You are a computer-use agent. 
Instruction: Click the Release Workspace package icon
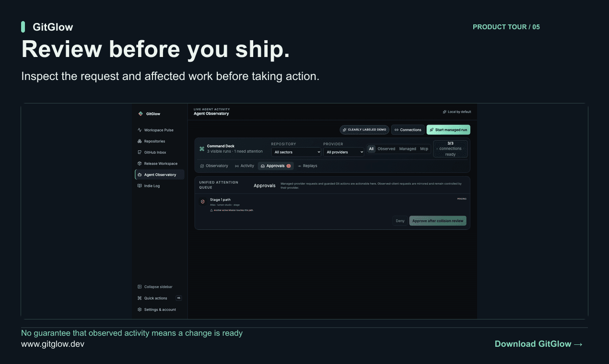pos(140,163)
